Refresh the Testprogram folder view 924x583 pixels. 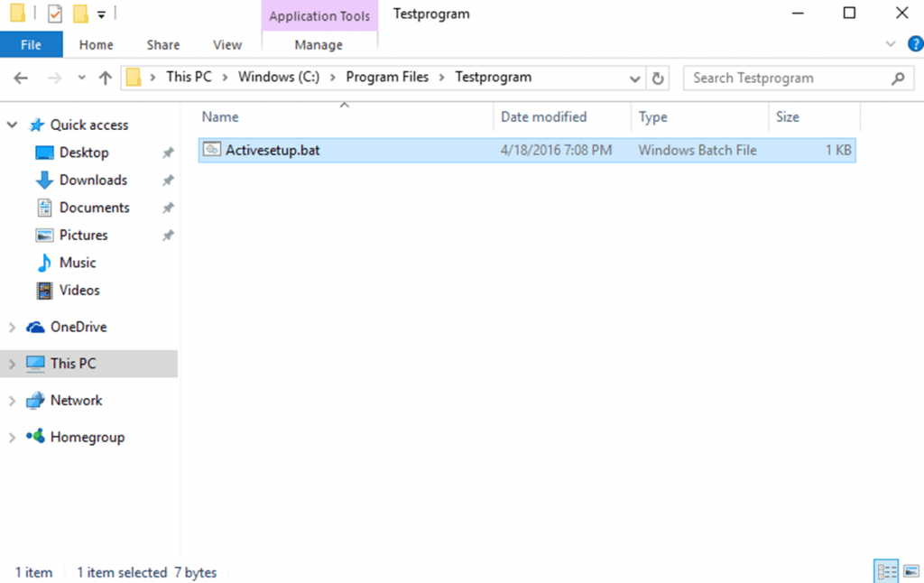click(x=659, y=79)
